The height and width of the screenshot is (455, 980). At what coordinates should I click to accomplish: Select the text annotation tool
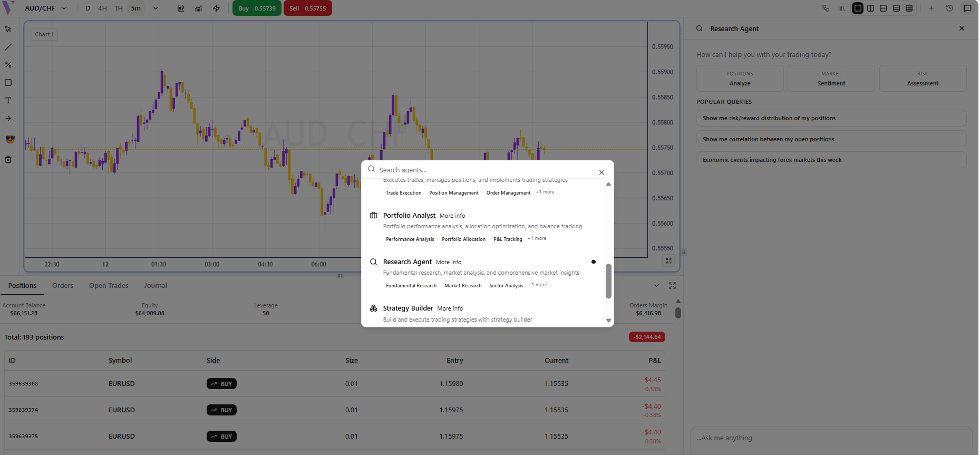tap(8, 101)
